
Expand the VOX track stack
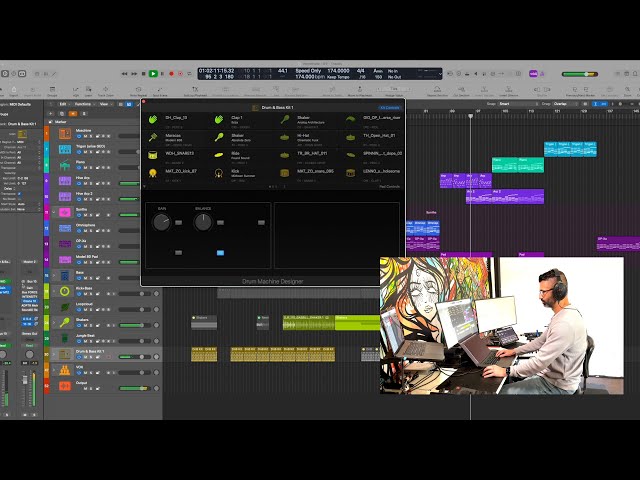click(x=54, y=370)
